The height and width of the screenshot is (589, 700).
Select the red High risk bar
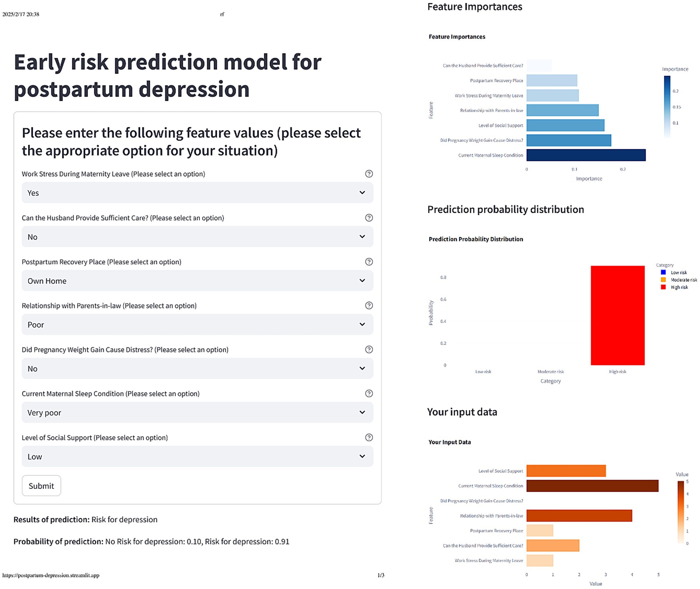point(618,315)
